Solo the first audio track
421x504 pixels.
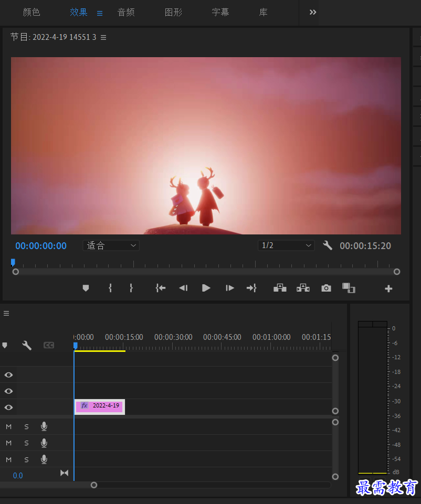click(x=26, y=427)
